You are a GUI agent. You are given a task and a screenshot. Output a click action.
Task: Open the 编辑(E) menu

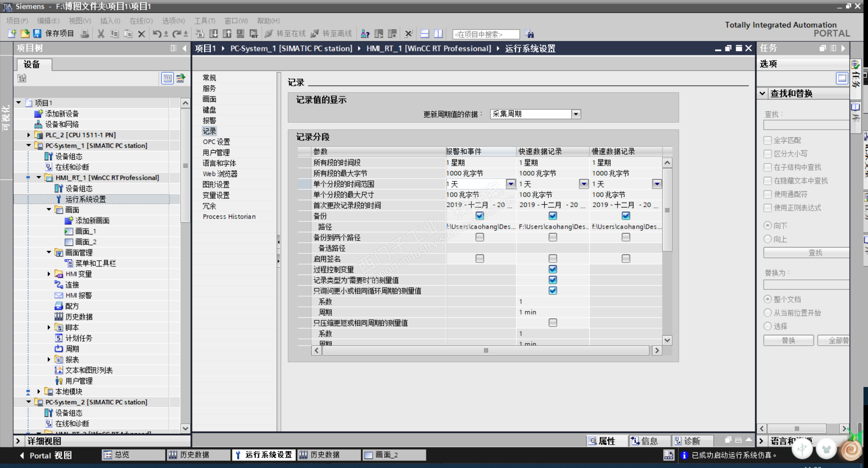[48, 21]
